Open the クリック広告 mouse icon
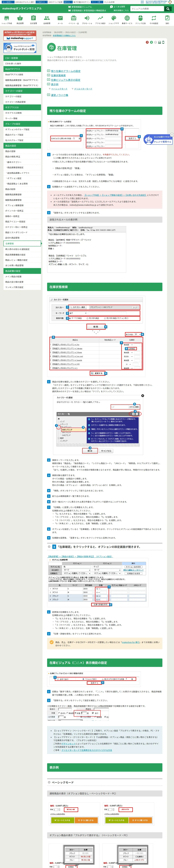 (141, 20)
